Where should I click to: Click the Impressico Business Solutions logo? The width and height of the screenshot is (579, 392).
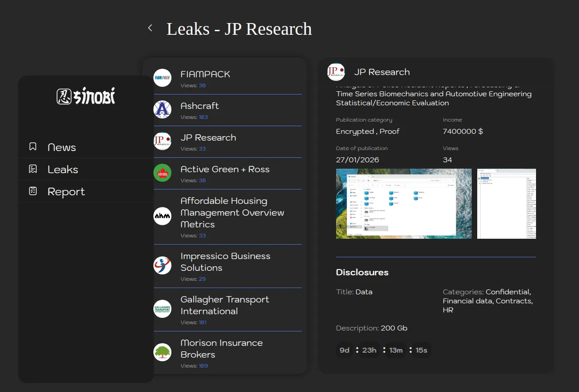point(162,265)
